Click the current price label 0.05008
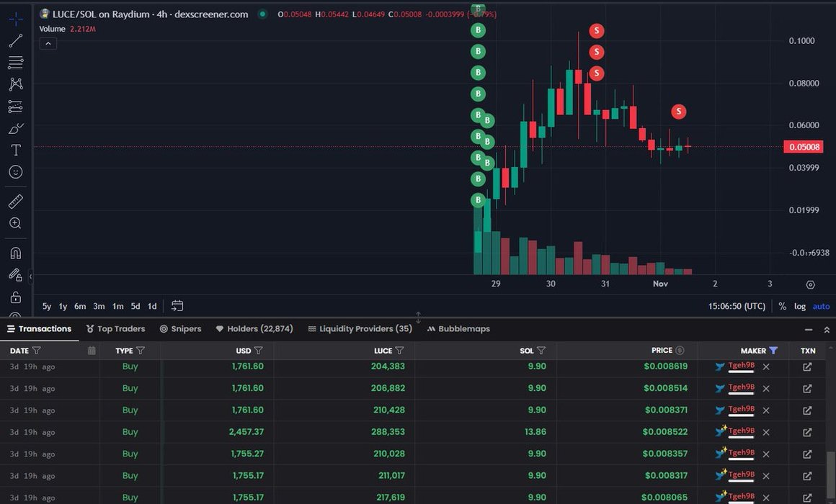This screenshot has height=504, width=836. tap(804, 147)
